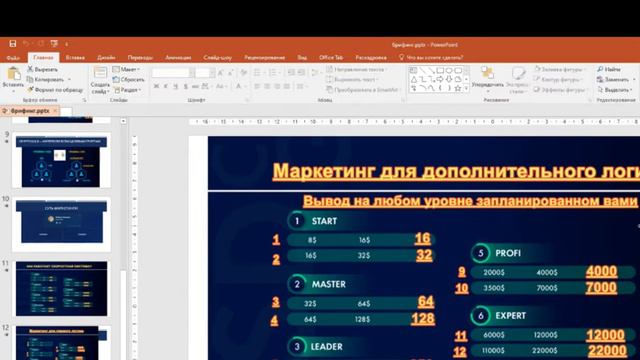
Task: Toggle strikethrough formatting
Action: (x=195, y=86)
